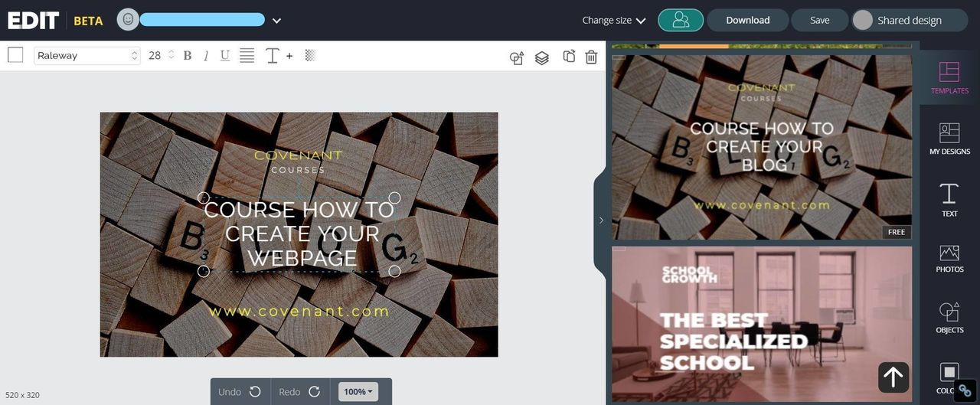Toggle italic formatting
Screen dimensions: 980x405
[x=206, y=55]
